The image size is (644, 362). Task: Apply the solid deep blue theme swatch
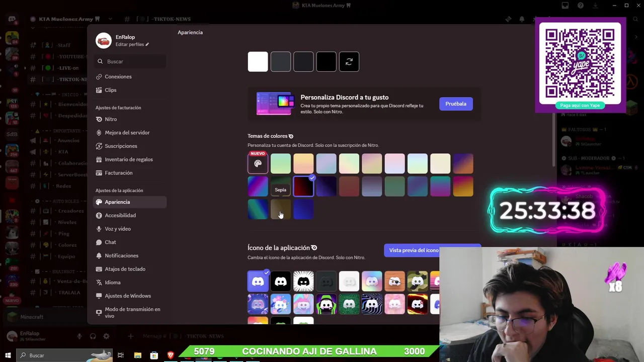click(x=303, y=209)
